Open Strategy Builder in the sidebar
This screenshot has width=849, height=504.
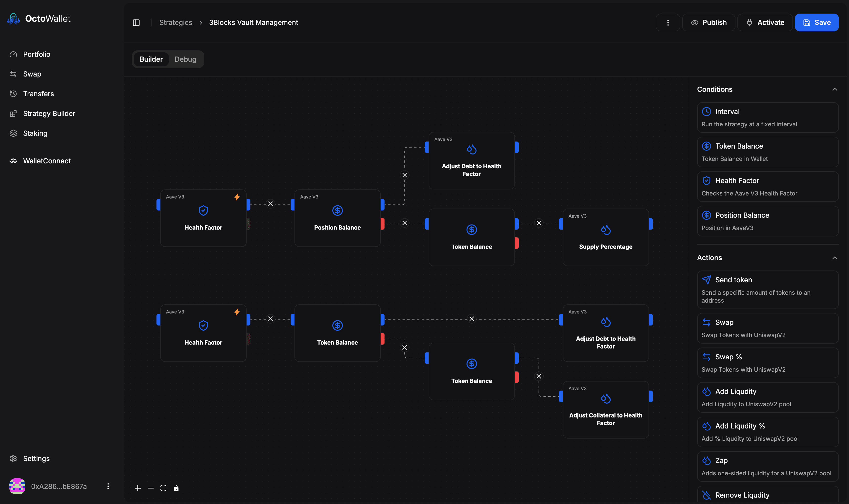[49, 114]
